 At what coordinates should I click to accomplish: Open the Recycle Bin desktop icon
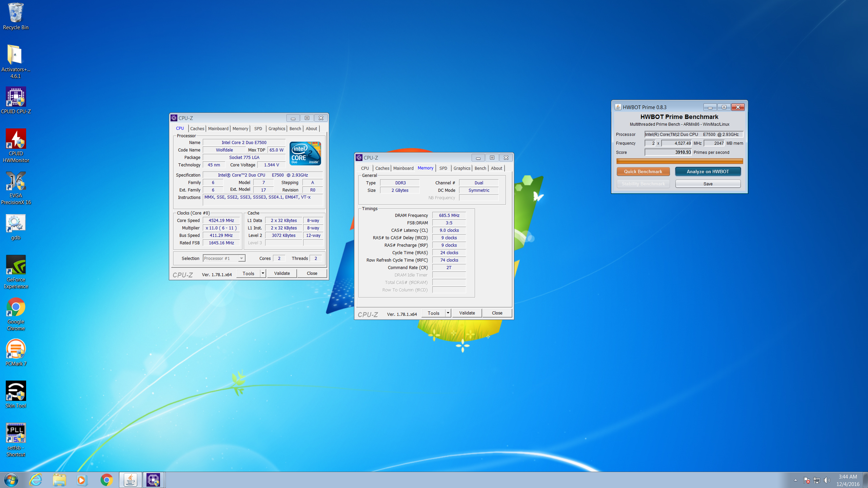tap(16, 16)
